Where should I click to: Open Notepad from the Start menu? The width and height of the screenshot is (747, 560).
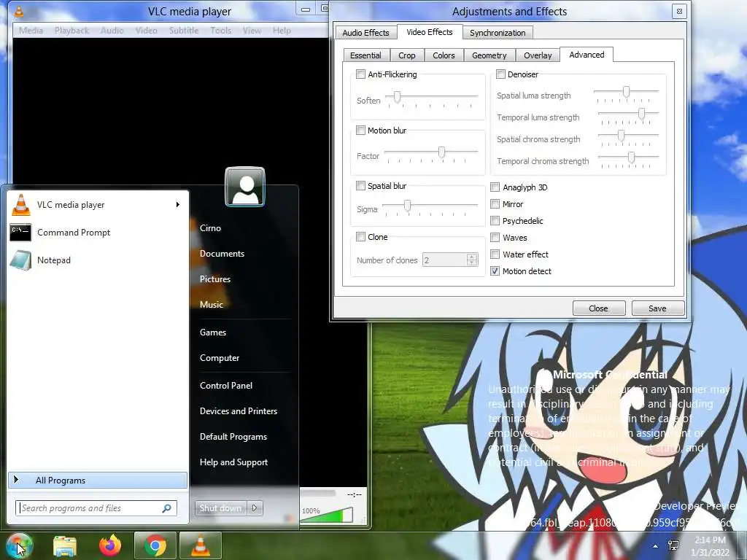[x=98, y=260]
